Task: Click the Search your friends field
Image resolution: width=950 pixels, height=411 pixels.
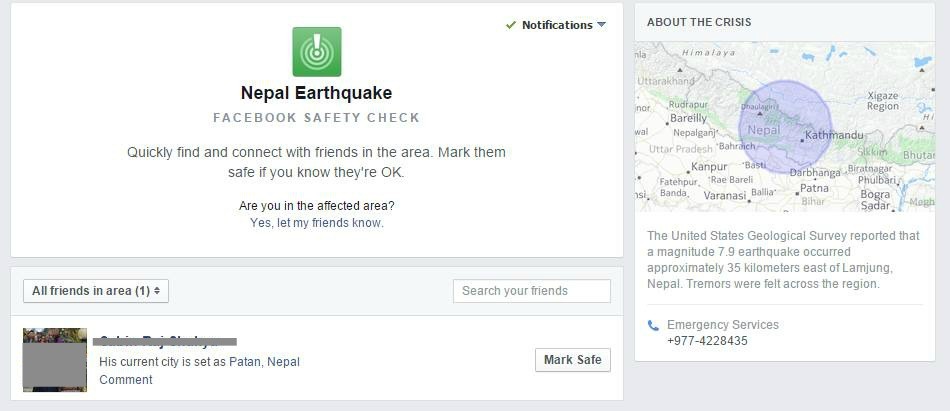Action: pyautogui.click(x=531, y=291)
